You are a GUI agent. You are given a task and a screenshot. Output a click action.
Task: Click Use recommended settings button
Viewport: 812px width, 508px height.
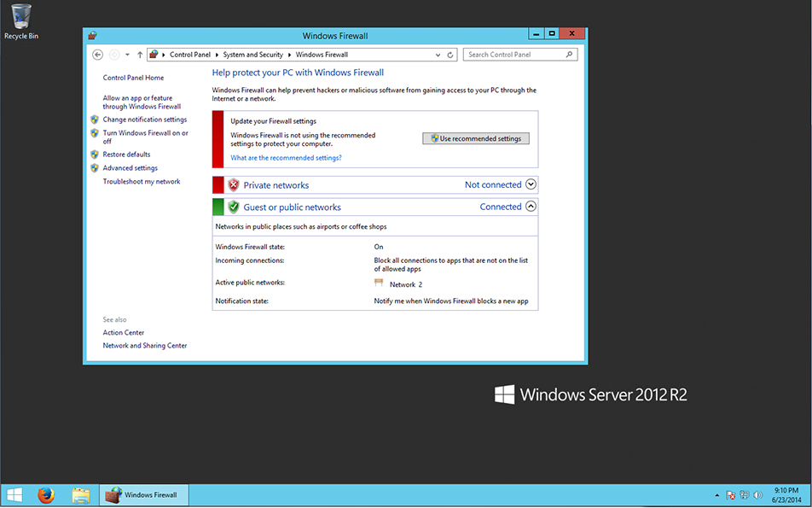[476, 138]
